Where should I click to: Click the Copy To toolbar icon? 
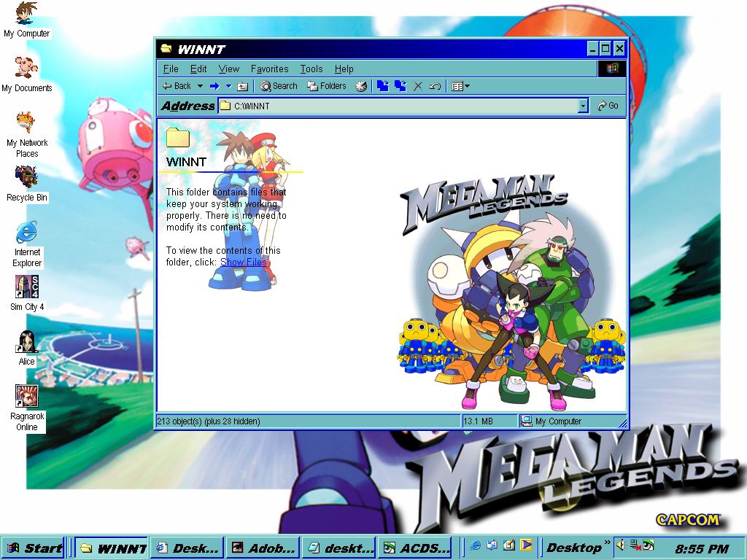[x=400, y=86]
